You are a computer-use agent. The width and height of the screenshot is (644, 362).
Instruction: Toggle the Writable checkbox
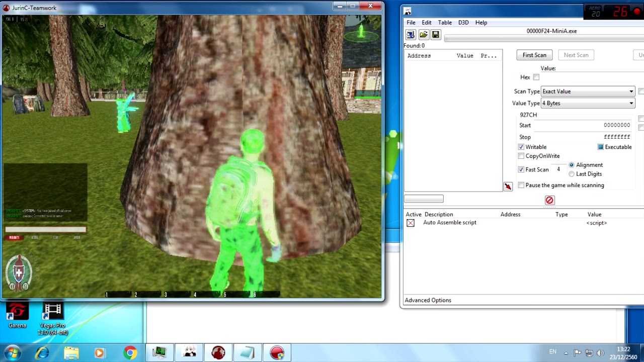(521, 147)
